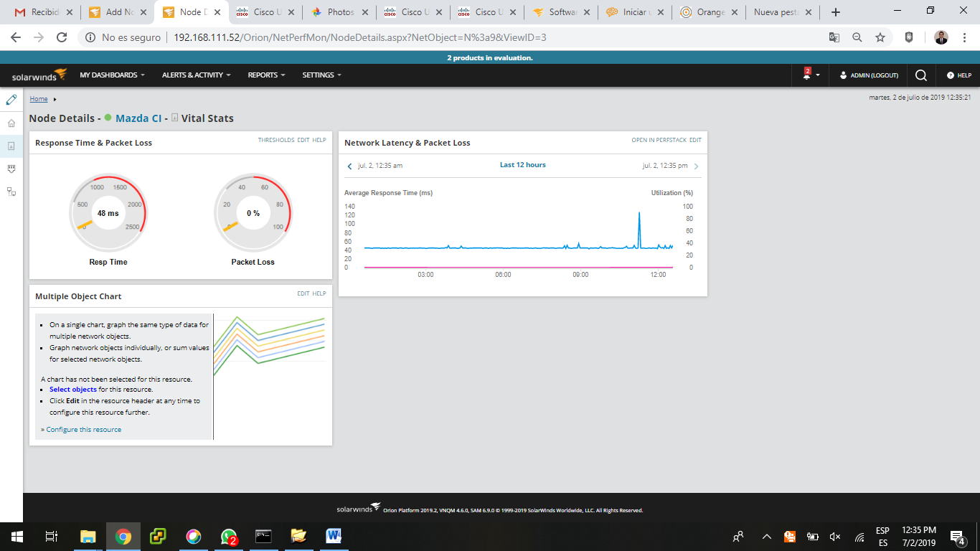Open the home icon in left sidebar
This screenshot has height=551, width=980.
11,123
